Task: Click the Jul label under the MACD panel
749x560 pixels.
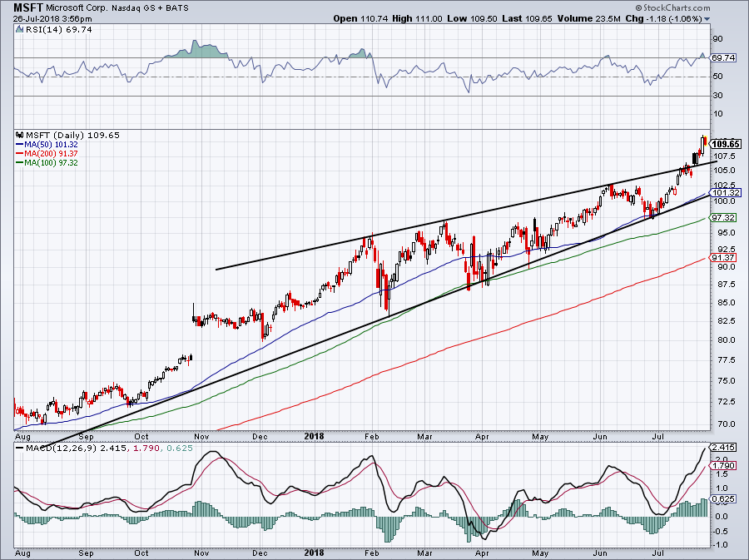Action: [658, 553]
